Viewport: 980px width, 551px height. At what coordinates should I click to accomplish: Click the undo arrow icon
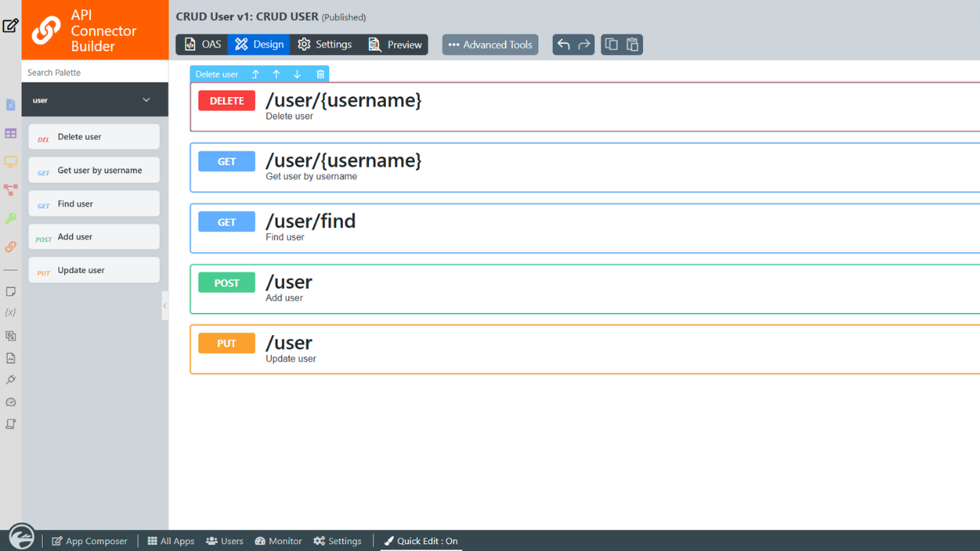coord(563,44)
